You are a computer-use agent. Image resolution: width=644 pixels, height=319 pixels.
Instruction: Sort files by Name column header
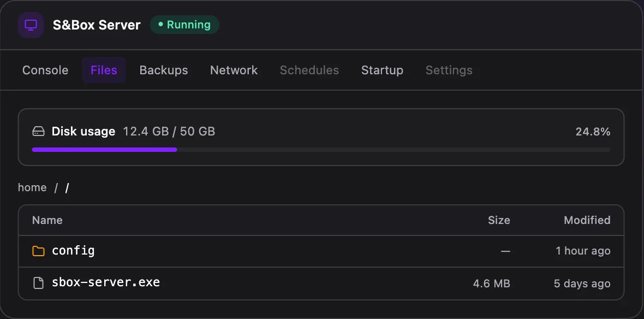click(x=47, y=220)
